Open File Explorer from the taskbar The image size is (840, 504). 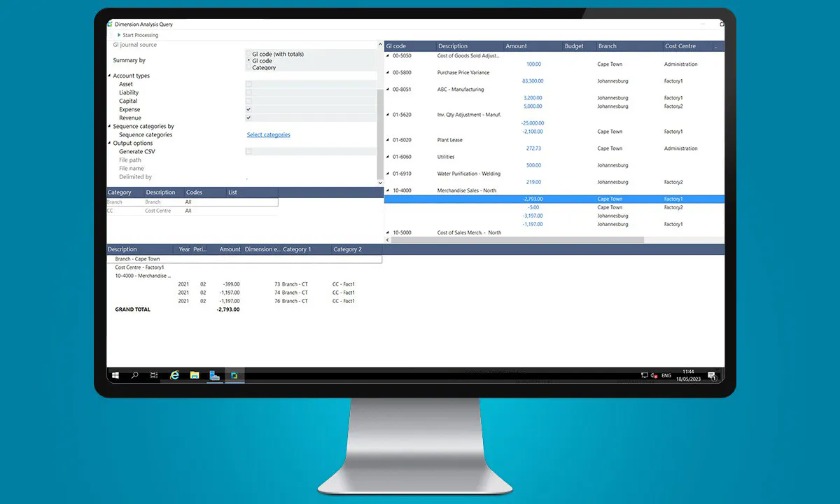195,375
